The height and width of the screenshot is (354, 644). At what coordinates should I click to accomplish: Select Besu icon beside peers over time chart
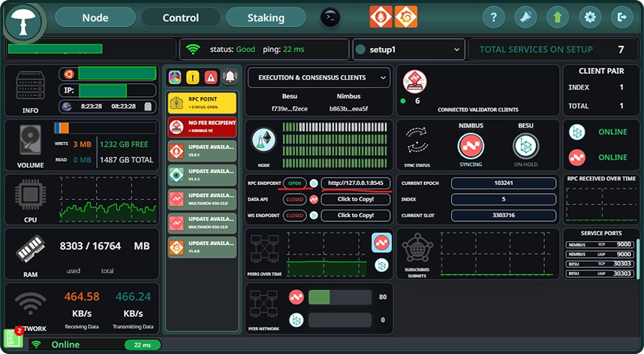[x=381, y=265]
